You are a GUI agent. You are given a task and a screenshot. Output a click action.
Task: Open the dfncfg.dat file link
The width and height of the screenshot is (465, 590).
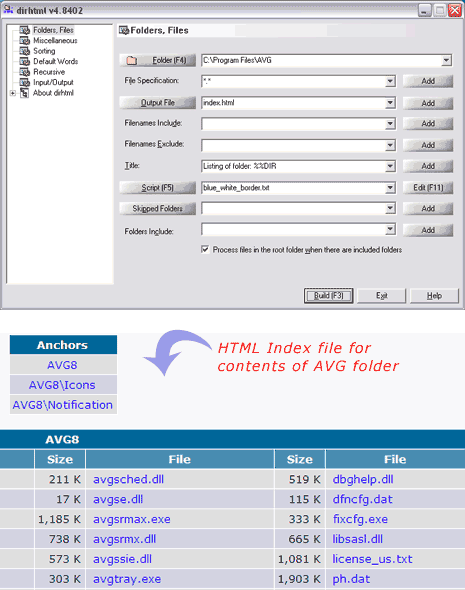point(363,499)
